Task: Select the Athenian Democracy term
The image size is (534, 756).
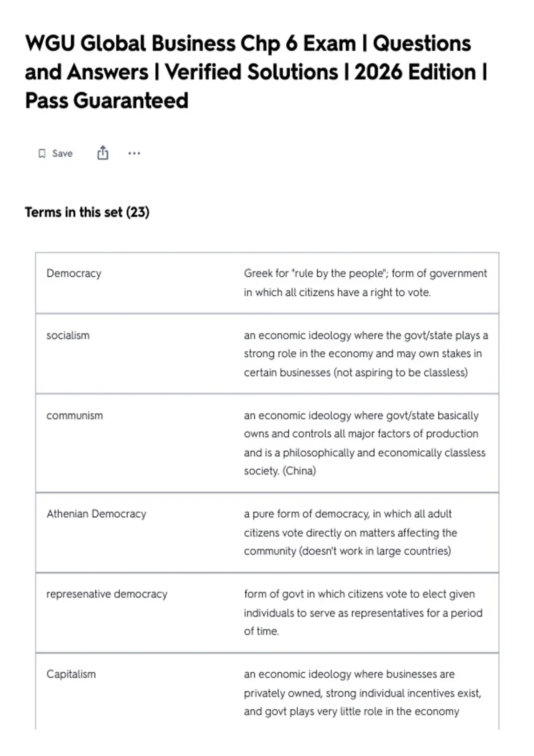Action: pyautogui.click(x=97, y=514)
